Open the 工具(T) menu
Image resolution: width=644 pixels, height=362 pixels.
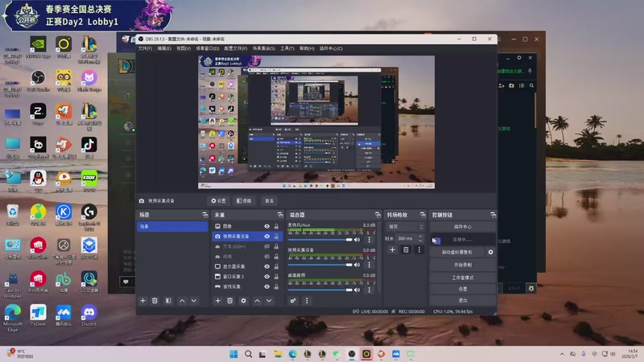[x=287, y=48]
